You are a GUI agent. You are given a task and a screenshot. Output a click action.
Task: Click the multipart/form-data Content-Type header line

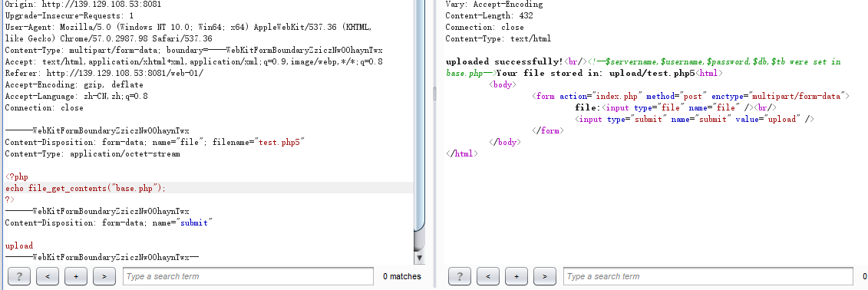(193, 51)
